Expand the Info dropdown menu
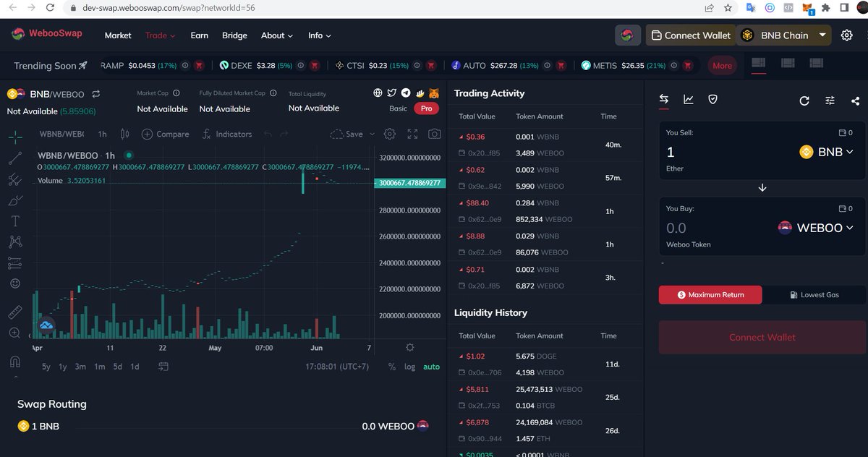868x457 pixels. [x=320, y=35]
